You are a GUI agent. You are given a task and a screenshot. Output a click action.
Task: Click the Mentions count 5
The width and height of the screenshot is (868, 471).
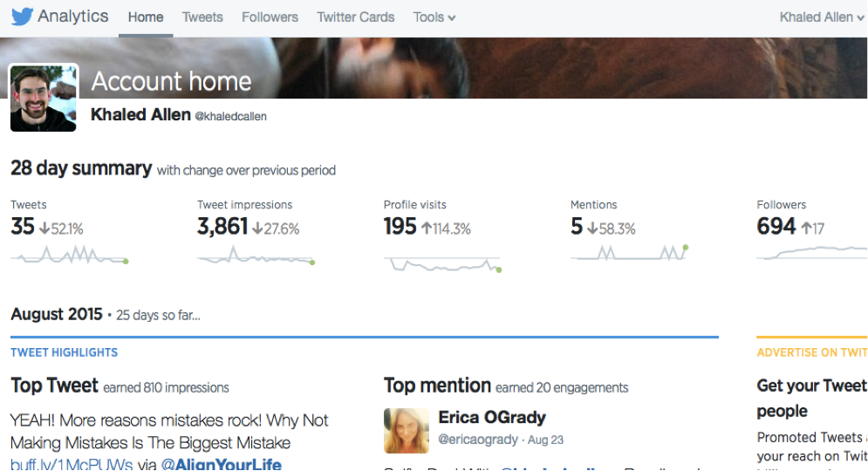[x=577, y=227]
